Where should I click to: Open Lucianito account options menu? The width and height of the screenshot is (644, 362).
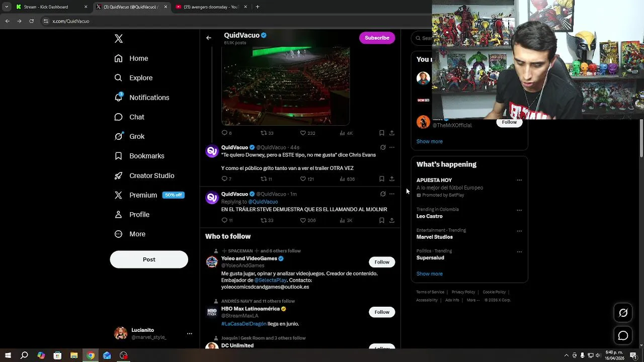189,333
